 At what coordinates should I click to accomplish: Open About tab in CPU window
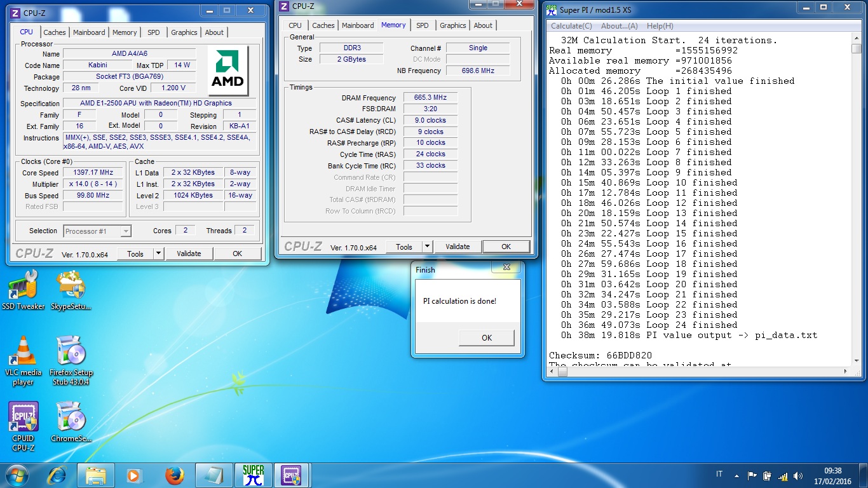click(x=214, y=32)
